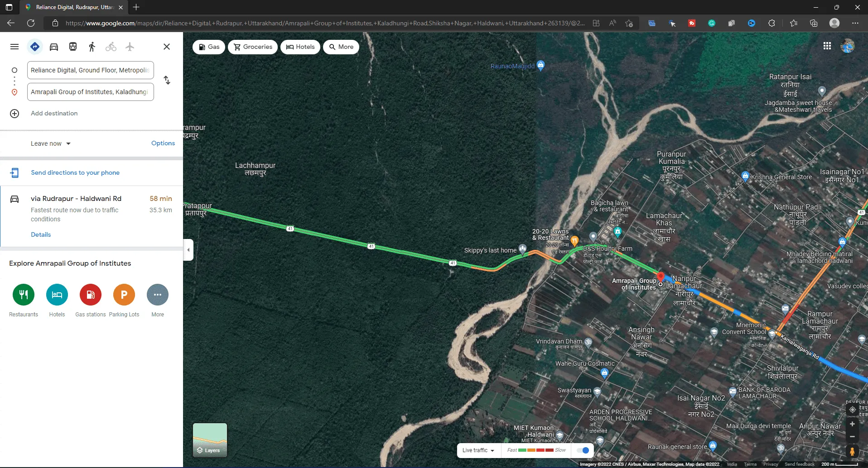Open the More search chip
The width and height of the screenshot is (868, 468).
[341, 47]
